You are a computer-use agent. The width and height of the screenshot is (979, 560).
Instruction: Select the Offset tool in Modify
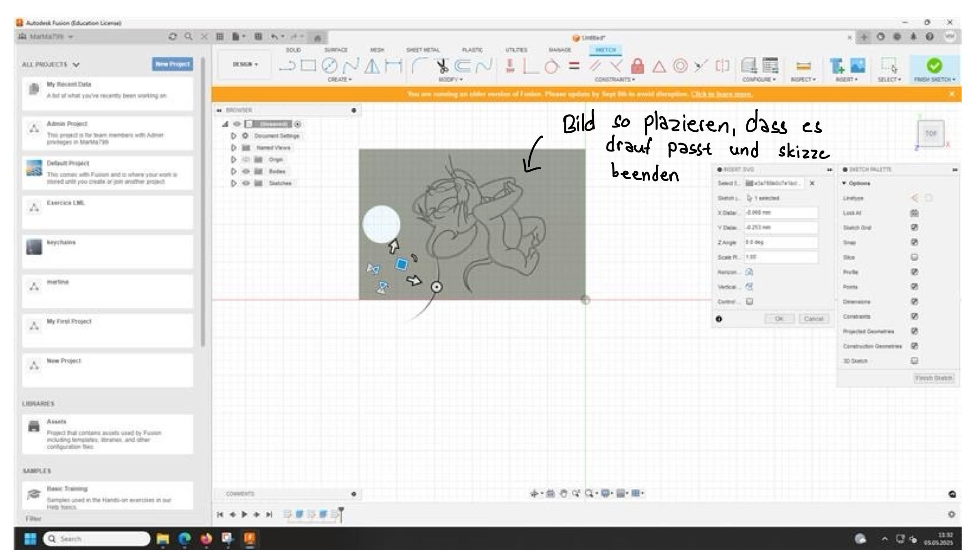tap(463, 66)
